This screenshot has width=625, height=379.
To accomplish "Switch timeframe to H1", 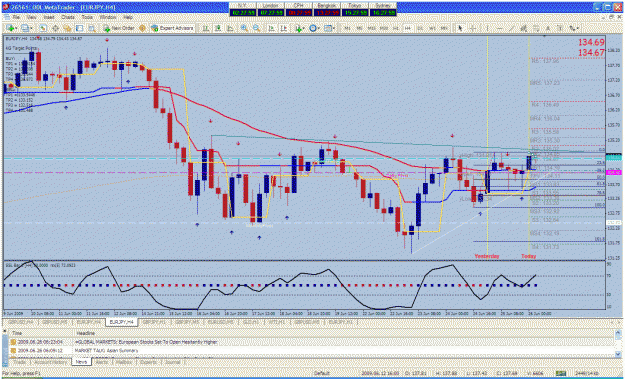I will (395, 28).
